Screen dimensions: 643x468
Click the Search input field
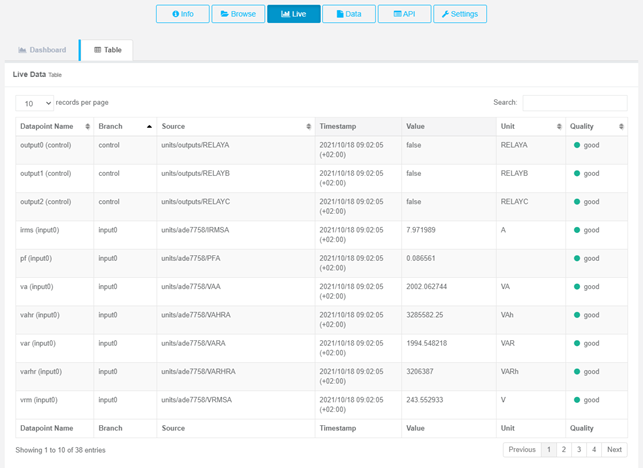(574, 103)
